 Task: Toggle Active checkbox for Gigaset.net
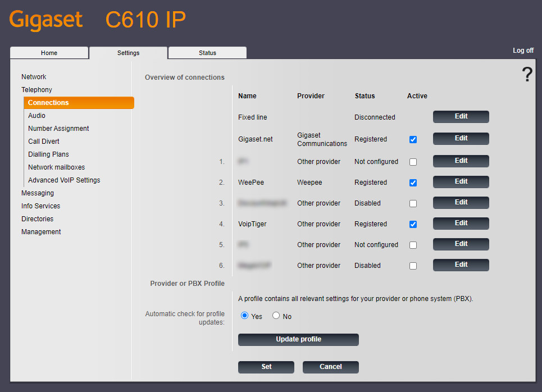[413, 139]
